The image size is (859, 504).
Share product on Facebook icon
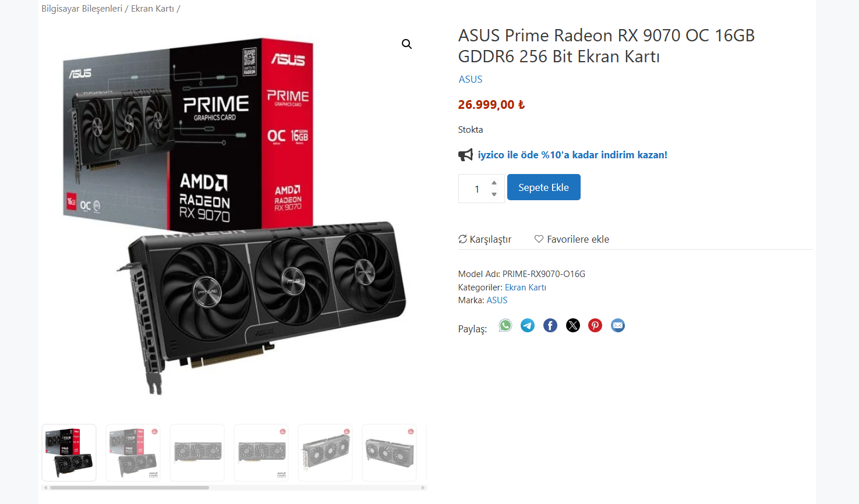click(550, 325)
